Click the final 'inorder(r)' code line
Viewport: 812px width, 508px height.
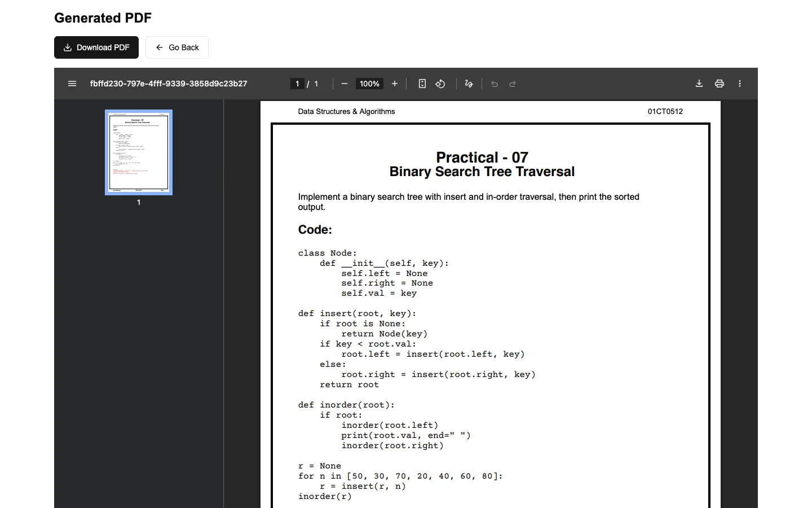[325, 497]
